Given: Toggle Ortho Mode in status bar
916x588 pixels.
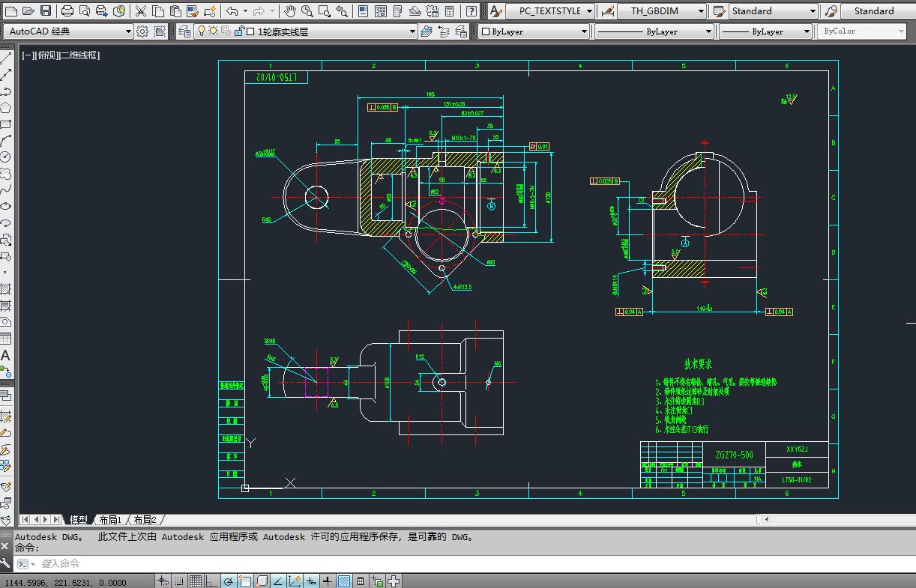Looking at the screenshot, I should [x=211, y=581].
